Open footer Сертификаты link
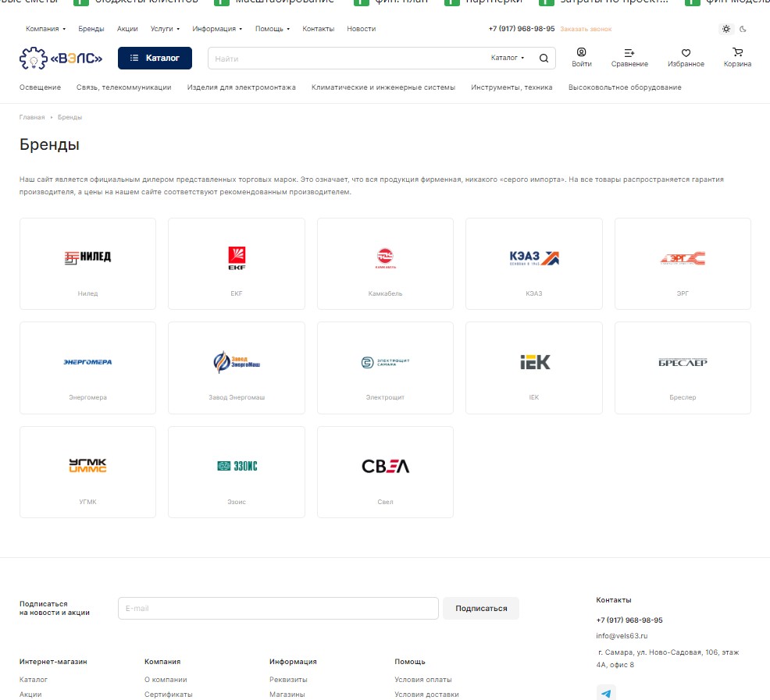This screenshot has width=770, height=700. (x=169, y=695)
